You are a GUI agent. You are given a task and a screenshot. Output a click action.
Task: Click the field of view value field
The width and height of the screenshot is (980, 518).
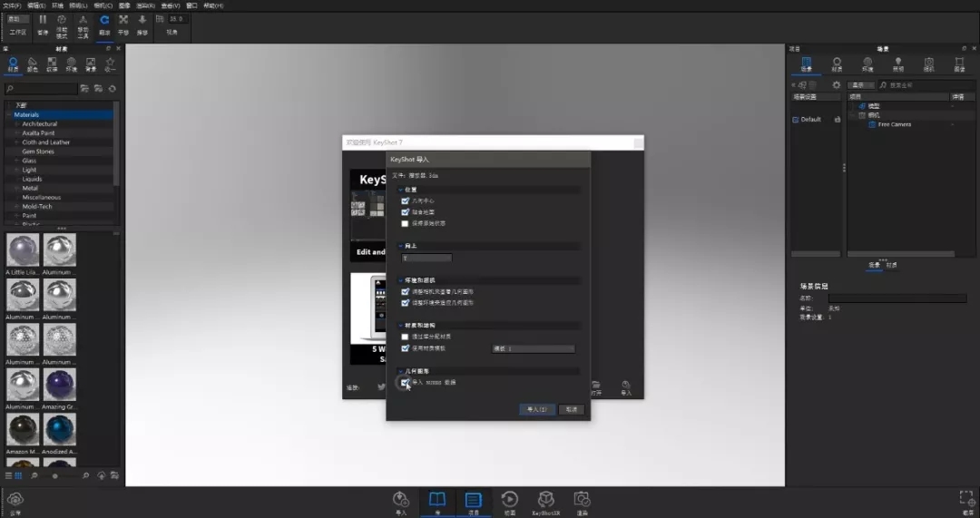coord(178,19)
